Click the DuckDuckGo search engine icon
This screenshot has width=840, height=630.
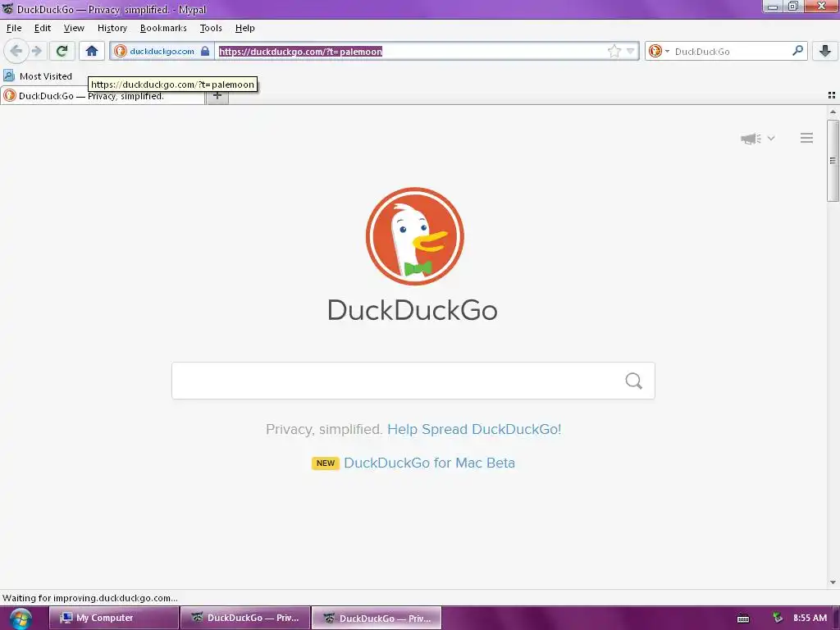point(655,51)
